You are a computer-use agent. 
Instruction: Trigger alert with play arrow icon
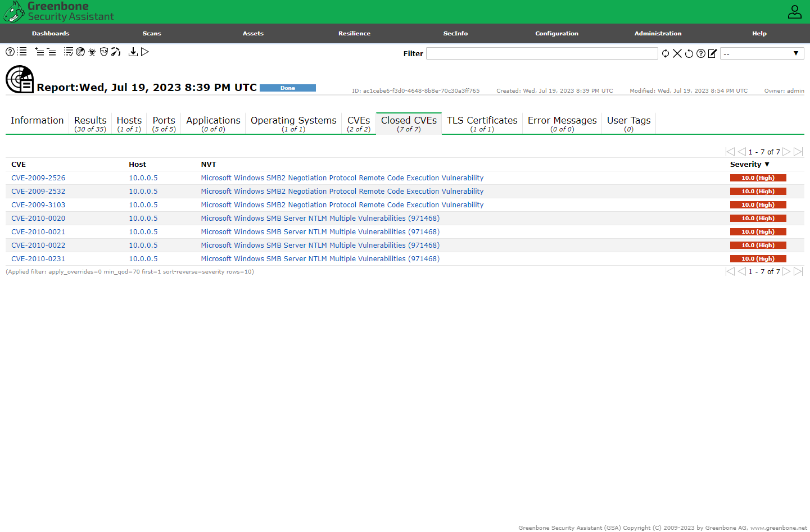click(145, 52)
